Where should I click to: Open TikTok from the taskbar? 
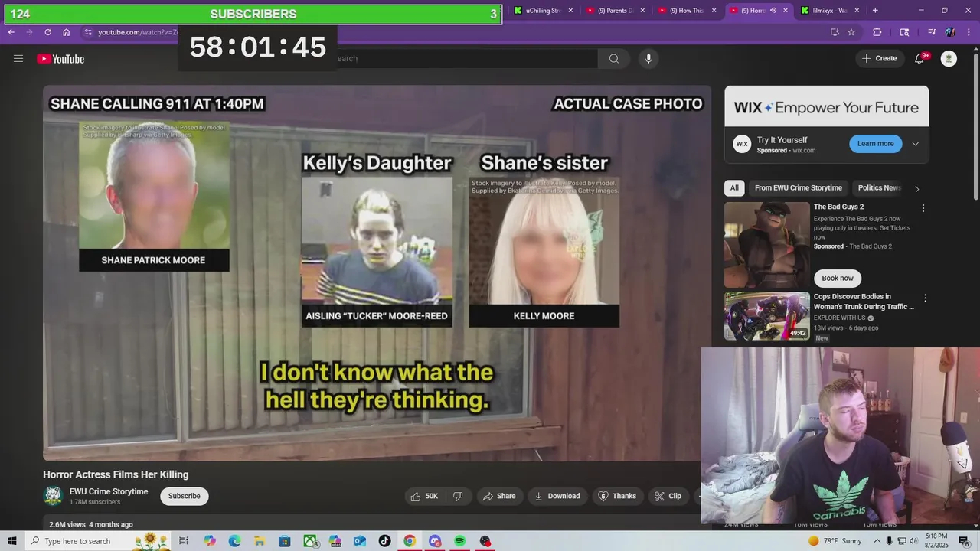pos(384,541)
